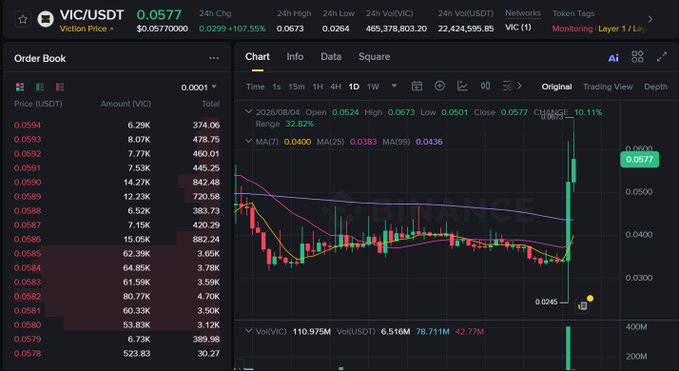
Task: Open the chart settings list icon
Action: click(x=508, y=86)
